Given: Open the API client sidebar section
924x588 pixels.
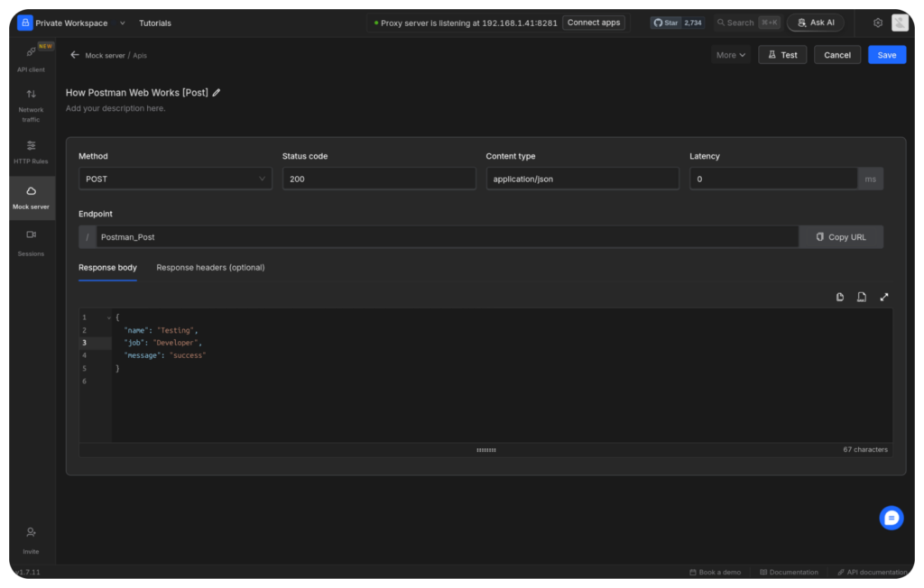Looking at the screenshot, I should click(31, 59).
